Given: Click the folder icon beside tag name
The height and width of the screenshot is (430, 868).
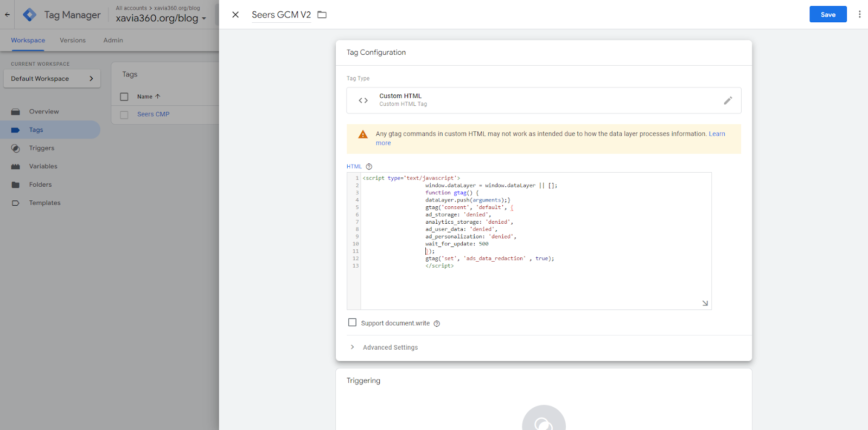Looking at the screenshot, I should click(x=322, y=15).
